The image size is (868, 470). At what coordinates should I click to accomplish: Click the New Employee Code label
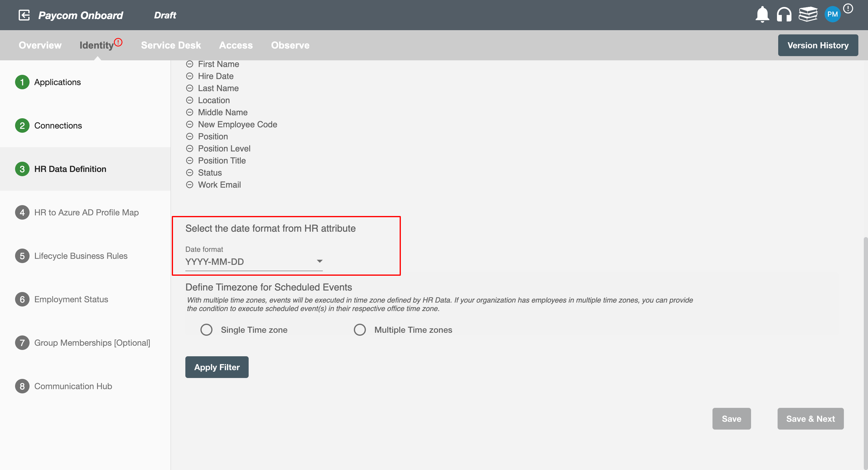pyautogui.click(x=237, y=125)
